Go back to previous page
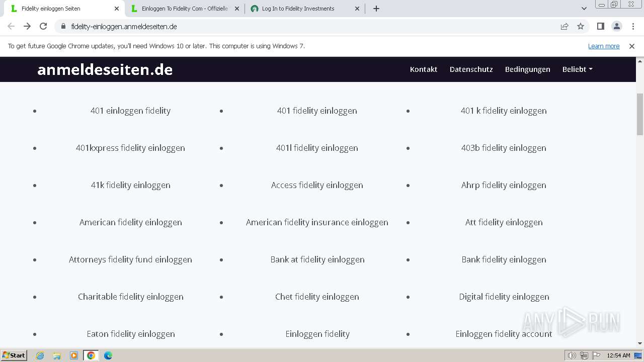 coord(11,26)
